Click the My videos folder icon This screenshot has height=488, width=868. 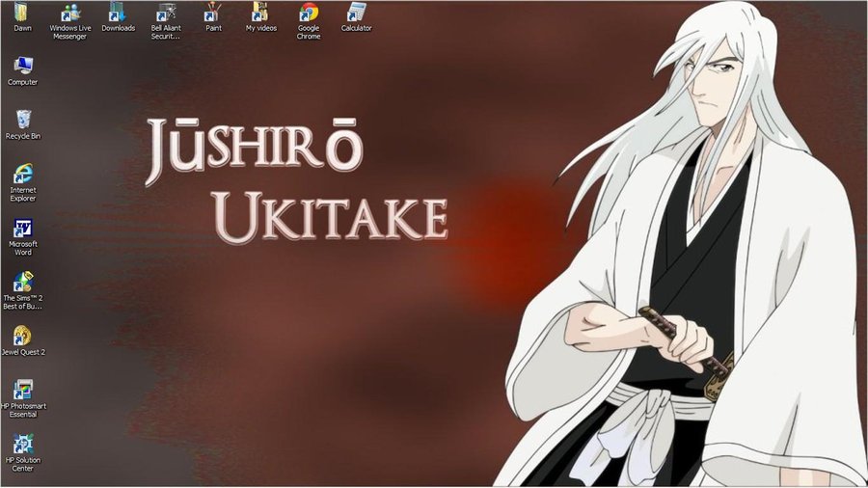pyautogui.click(x=260, y=14)
